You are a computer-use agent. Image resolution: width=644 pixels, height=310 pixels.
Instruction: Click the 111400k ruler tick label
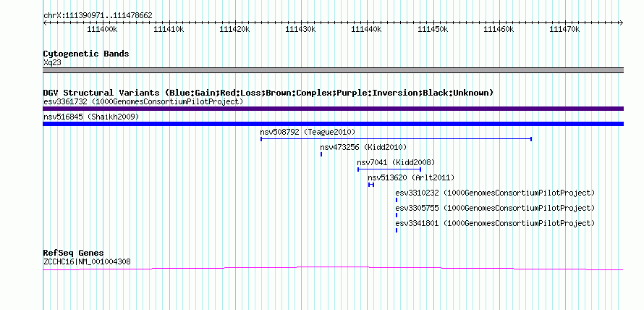pos(102,29)
